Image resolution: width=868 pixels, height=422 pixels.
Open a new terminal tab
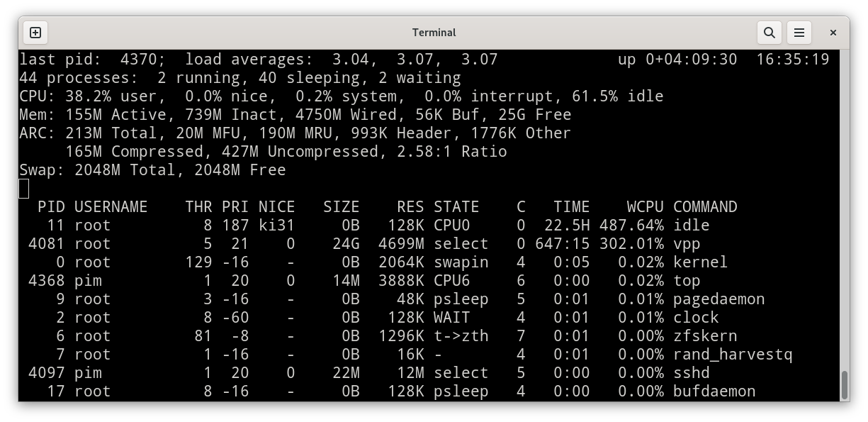click(x=35, y=33)
